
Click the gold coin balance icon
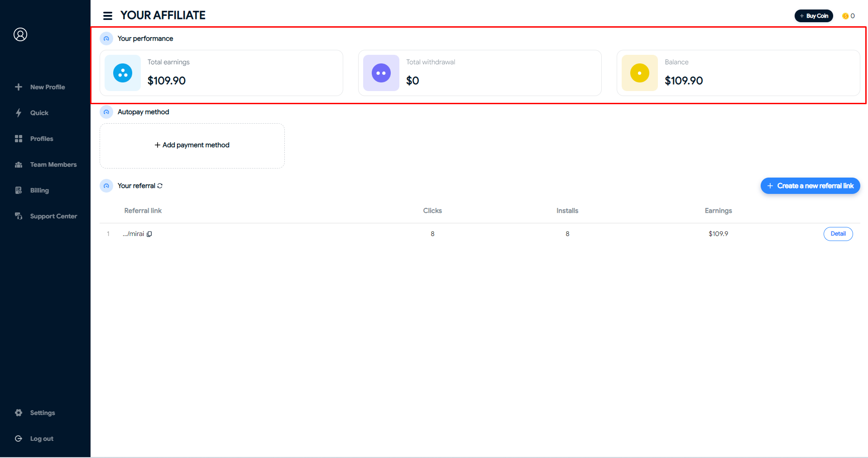point(845,16)
